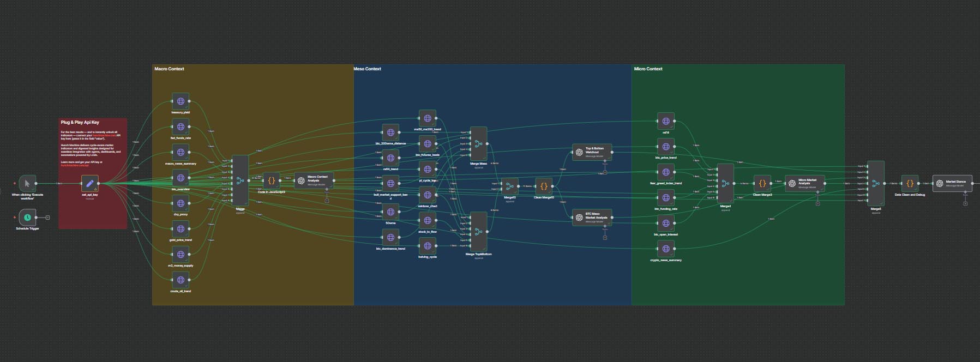Select the Schedule Trigger clock node

coord(27,218)
